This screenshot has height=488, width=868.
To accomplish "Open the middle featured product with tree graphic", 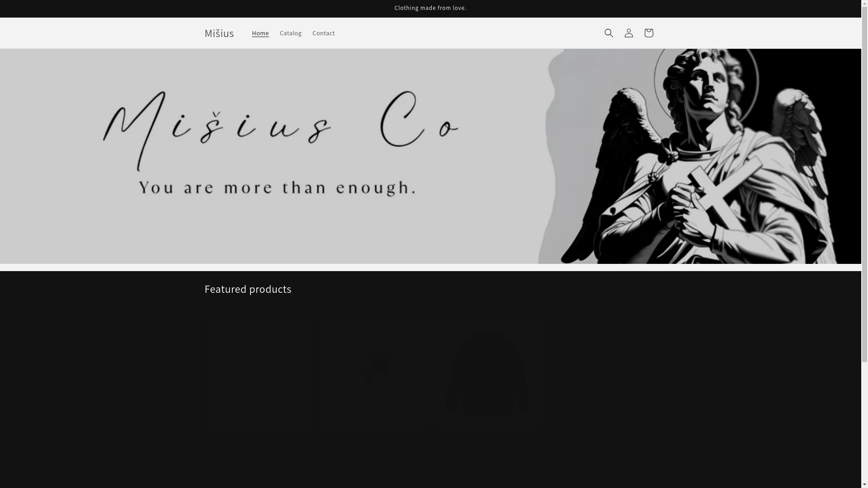I will coord(373,374).
